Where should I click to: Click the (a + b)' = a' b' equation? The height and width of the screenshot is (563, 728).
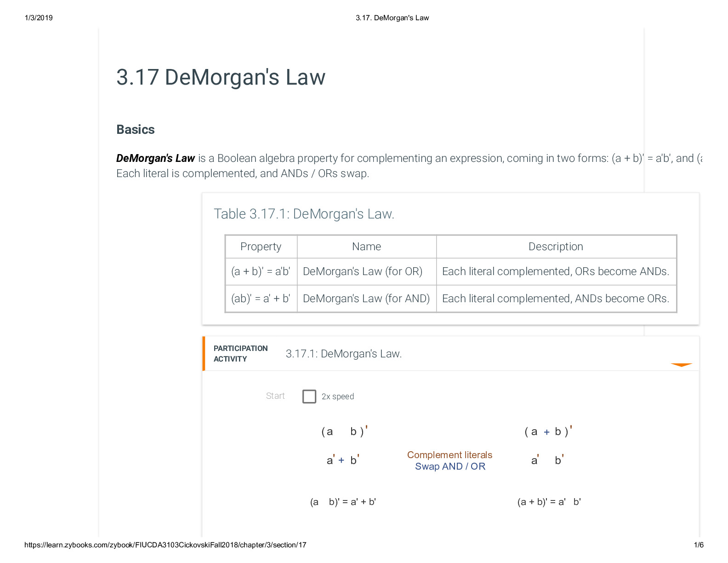[549, 502]
